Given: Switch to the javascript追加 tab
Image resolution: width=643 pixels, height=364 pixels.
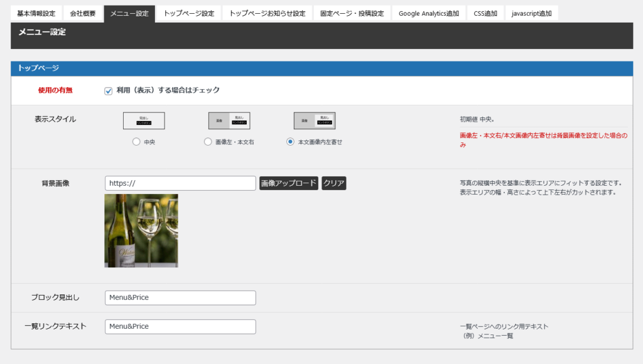Looking at the screenshot, I should pyautogui.click(x=532, y=13).
